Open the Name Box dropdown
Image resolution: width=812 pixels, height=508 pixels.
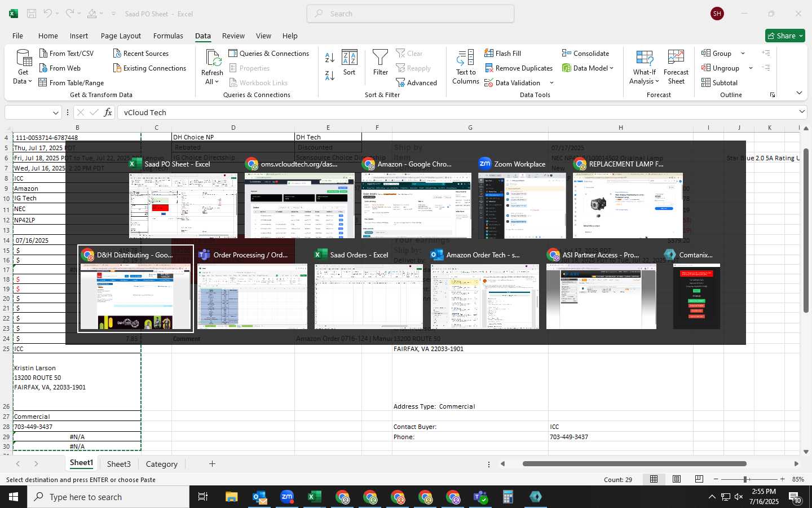(x=55, y=112)
